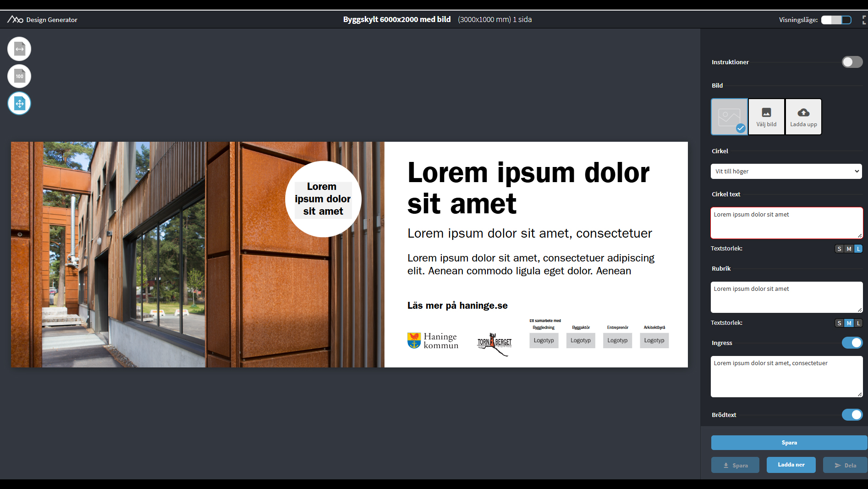Switch the Visningsläge toggle
Image resolution: width=868 pixels, height=489 pixels.
(x=836, y=20)
